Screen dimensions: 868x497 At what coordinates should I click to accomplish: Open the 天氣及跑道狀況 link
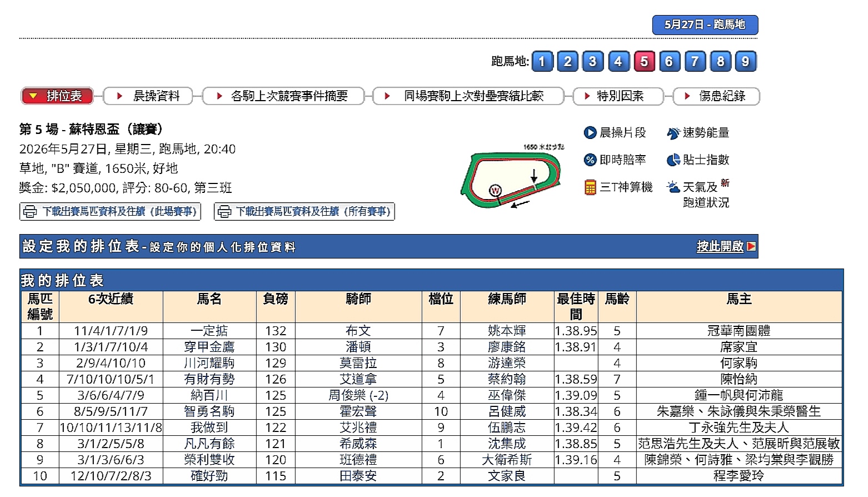[706, 195]
